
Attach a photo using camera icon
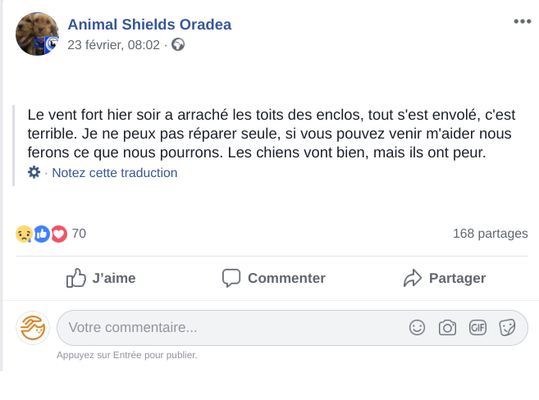pos(447,327)
